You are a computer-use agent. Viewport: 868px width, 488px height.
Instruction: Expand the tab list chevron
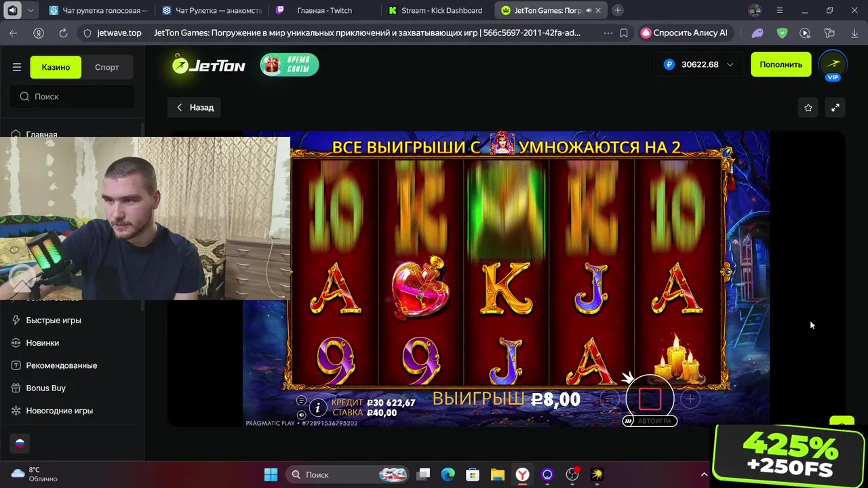coord(31,10)
